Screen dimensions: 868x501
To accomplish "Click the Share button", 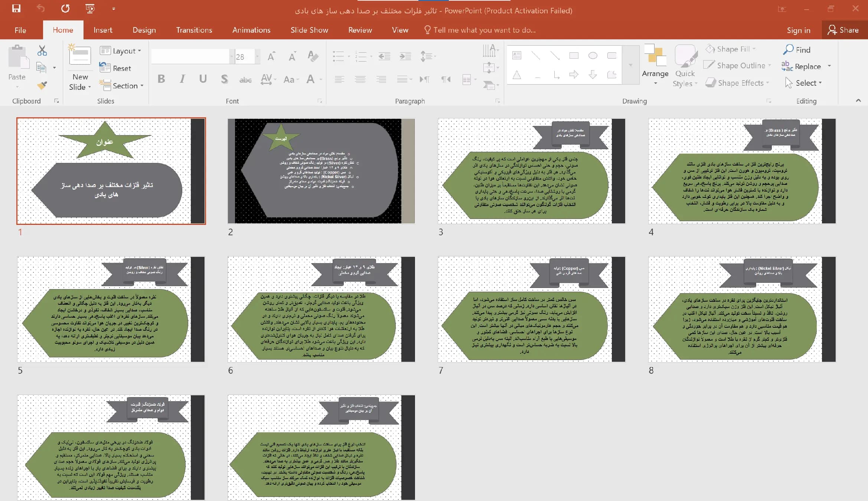I will point(843,30).
